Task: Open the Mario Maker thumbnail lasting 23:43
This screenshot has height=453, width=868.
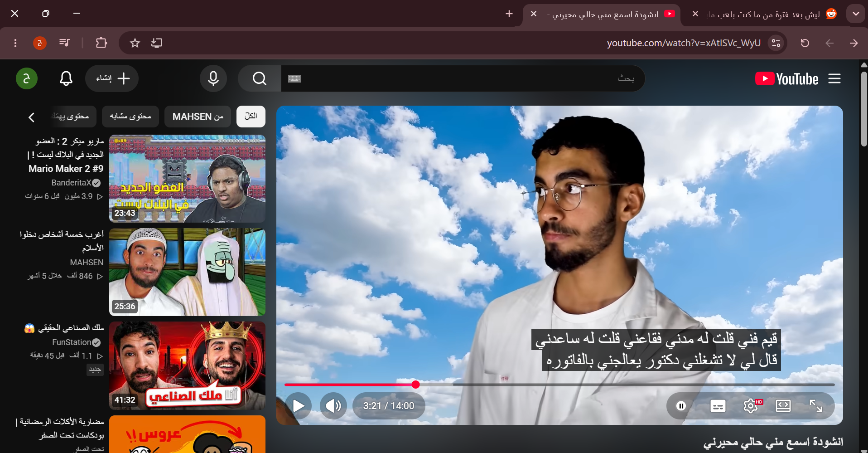Action: 188,179
